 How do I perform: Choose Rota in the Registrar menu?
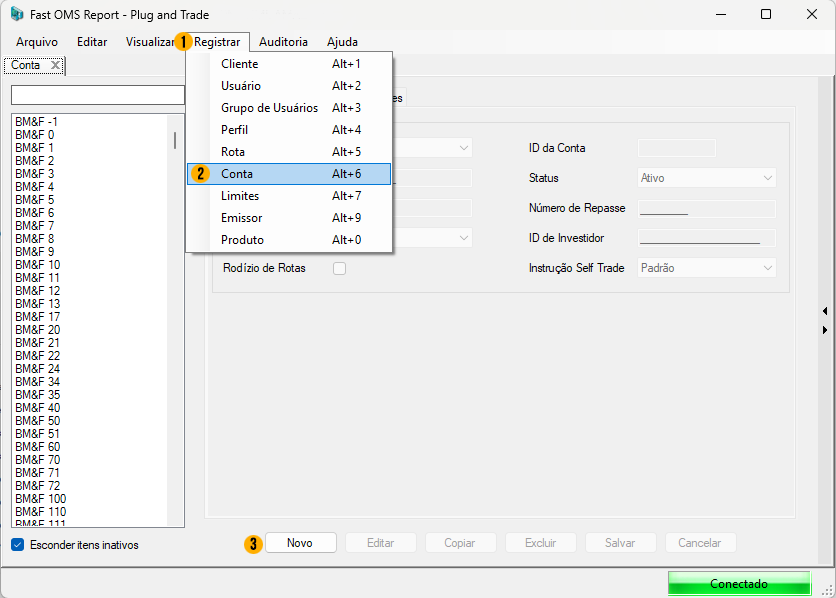point(289,152)
